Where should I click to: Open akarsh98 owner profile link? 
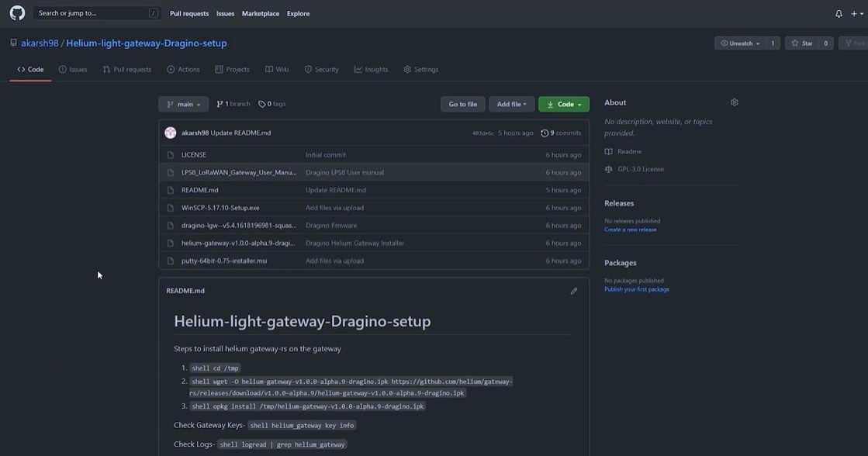[40, 43]
